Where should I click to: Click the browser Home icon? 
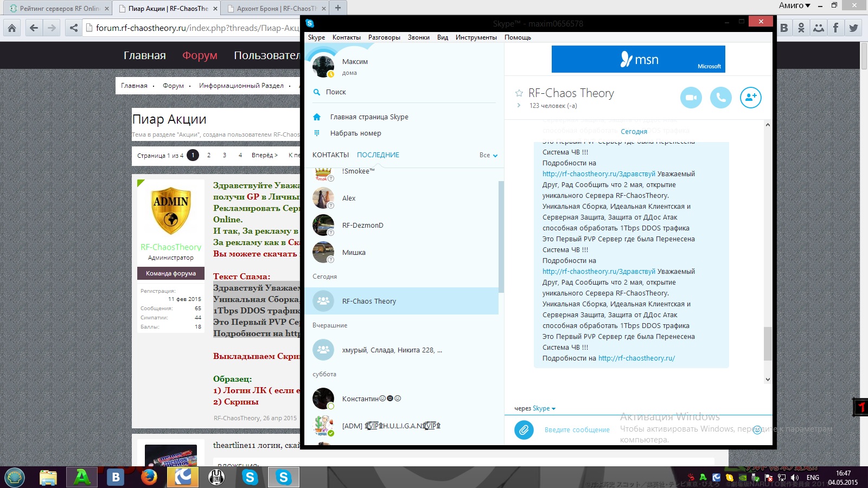[x=12, y=28]
